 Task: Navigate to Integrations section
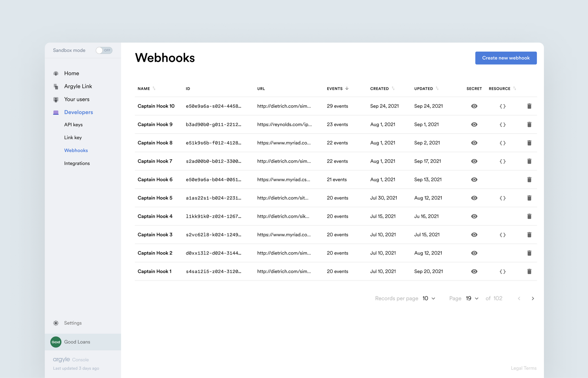pos(77,163)
